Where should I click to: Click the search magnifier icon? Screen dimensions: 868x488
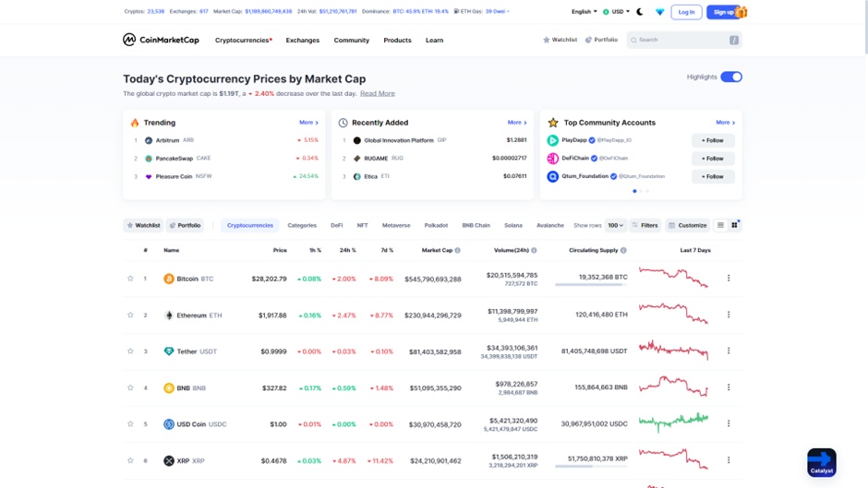pos(633,40)
